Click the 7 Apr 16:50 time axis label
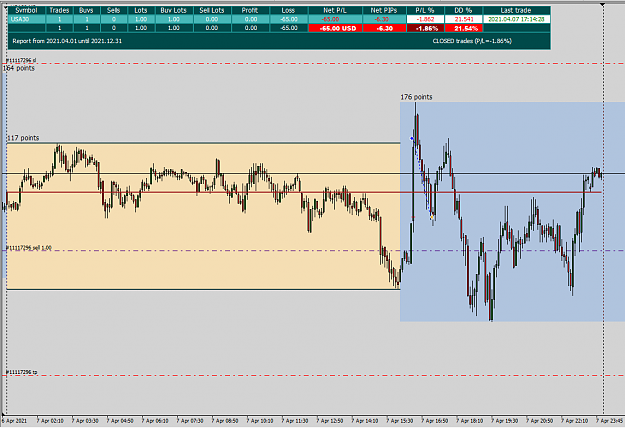The width and height of the screenshot is (625, 428). coord(434,421)
